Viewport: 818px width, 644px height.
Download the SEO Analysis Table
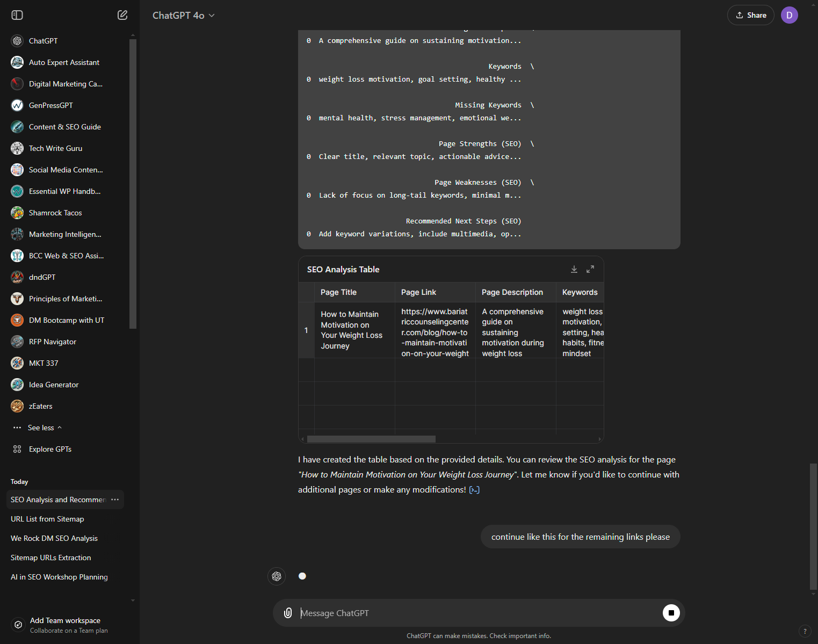click(574, 269)
